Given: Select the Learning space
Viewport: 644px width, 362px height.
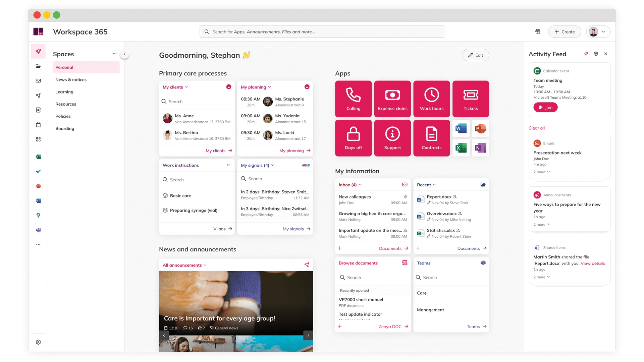Looking at the screenshot, I should (86, 92).
